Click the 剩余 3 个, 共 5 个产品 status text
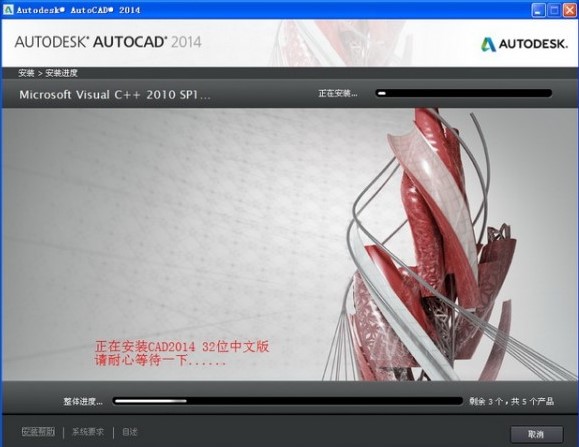 click(x=511, y=401)
